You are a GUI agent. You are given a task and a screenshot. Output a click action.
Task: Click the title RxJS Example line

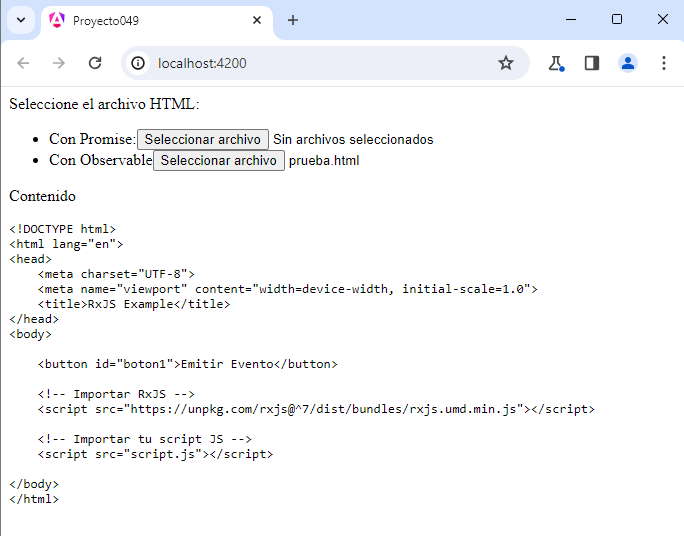[x=134, y=304]
